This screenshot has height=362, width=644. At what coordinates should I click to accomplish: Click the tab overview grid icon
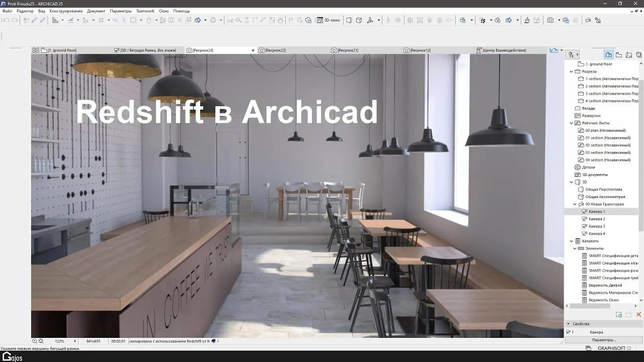coord(36,50)
